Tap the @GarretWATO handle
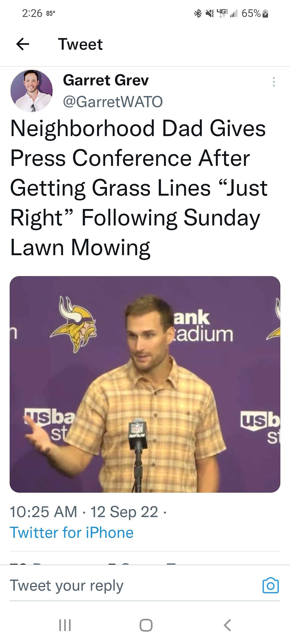Image resolution: width=290 pixels, height=644 pixels. point(113,102)
